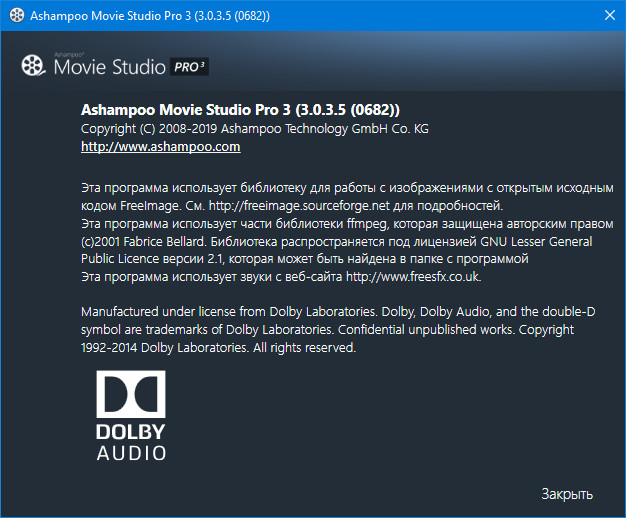Click the film reel logo icon

pos(33,67)
